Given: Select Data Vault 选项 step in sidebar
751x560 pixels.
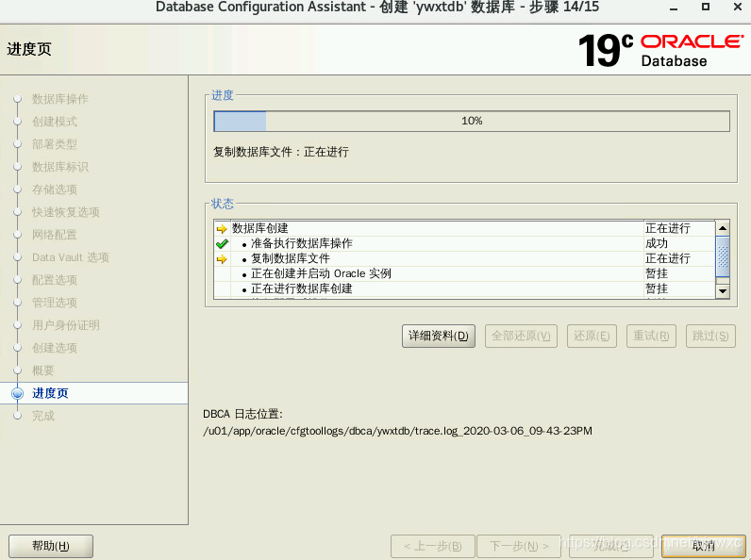Looking at the screenshot, I should pos(71,257).
